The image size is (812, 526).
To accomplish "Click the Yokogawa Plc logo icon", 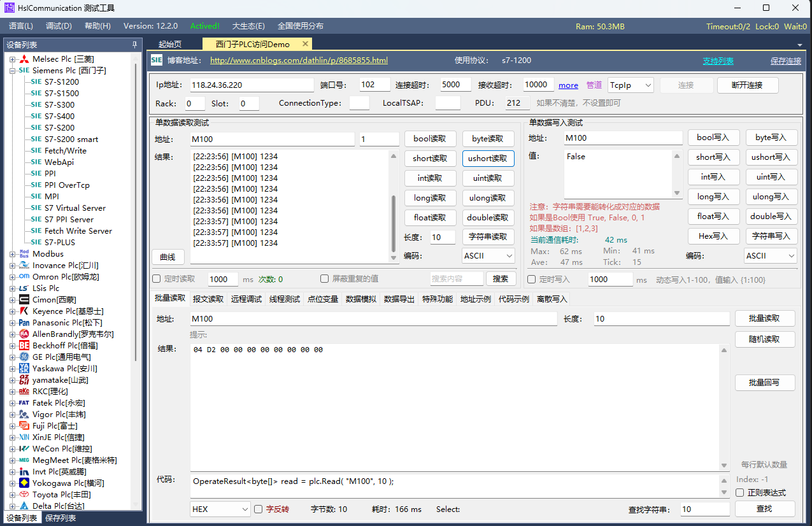I will [x=24, y=483].
